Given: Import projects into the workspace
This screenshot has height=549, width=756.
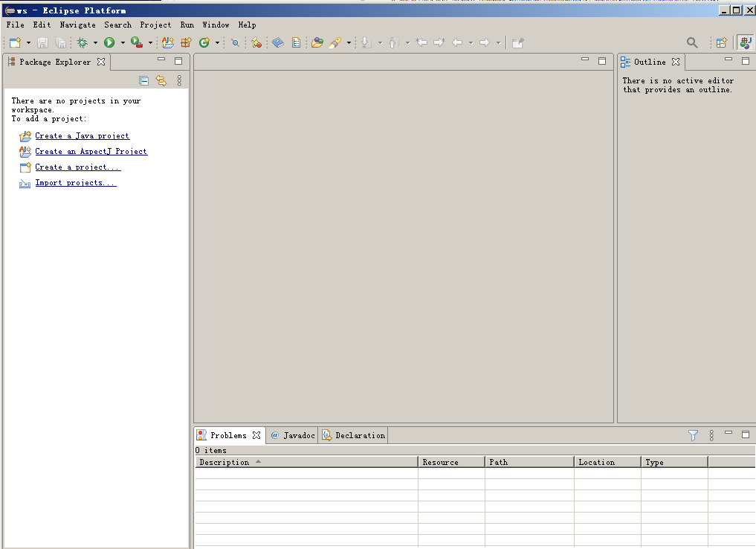Looking at the screenshot, I should pos(75,182).
